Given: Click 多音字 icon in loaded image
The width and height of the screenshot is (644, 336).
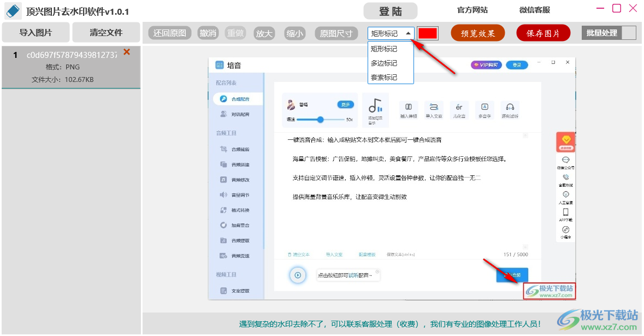Looking at the screenshot, I should tap(485, 110).
